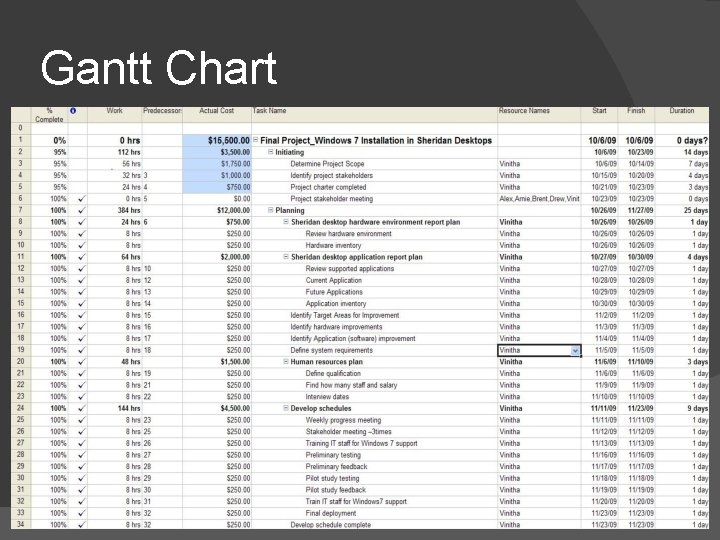The height and width of the screenshot is (540, 720).
Task: Collapse the Final Project_Windows 7 Installation summary task
Action: click(x=256, y=140)
